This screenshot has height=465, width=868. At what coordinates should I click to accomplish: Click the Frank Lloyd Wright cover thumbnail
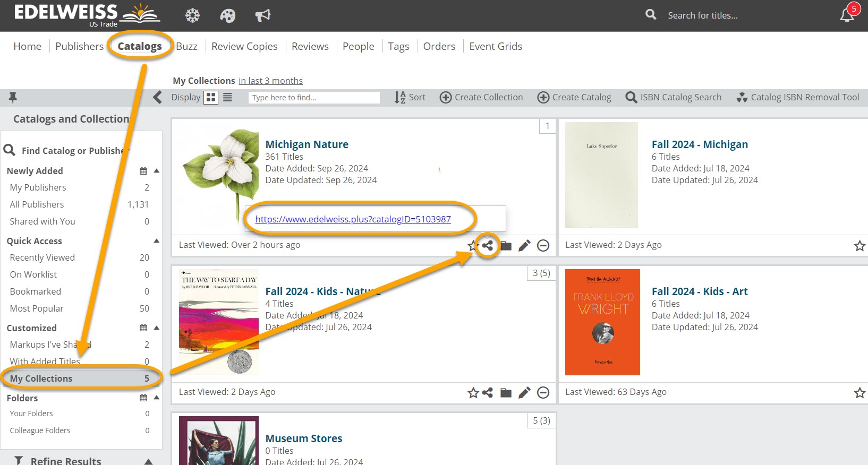coord(602,322)
